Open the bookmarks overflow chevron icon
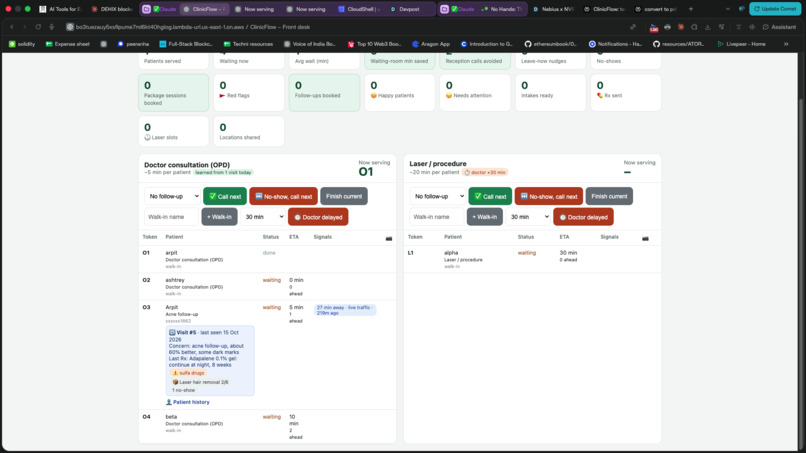The image size is (806, 453). tap(786, 44)
